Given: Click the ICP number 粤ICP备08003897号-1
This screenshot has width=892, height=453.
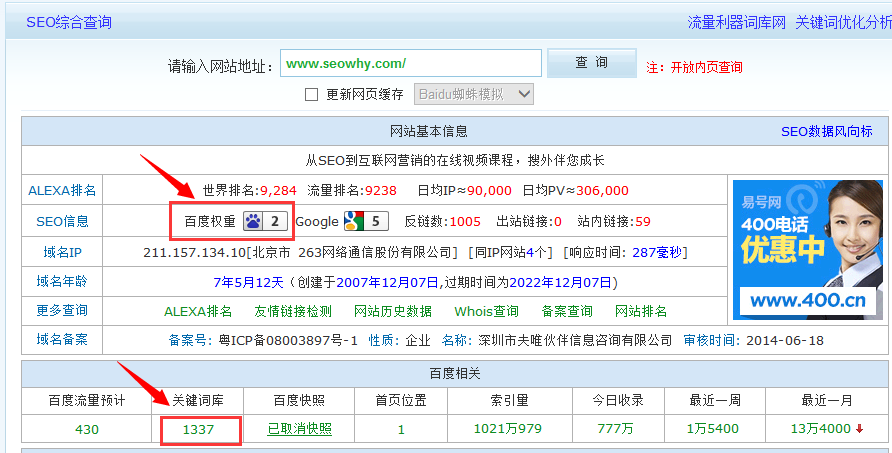Looking at the screenshot, I should (288, 340).
